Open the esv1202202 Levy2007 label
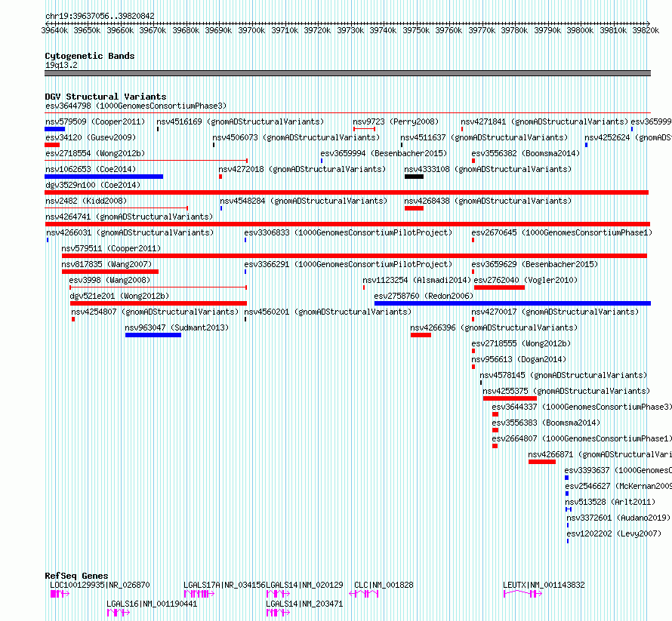The width and height of the screenshot is (672, 621). 614,533
